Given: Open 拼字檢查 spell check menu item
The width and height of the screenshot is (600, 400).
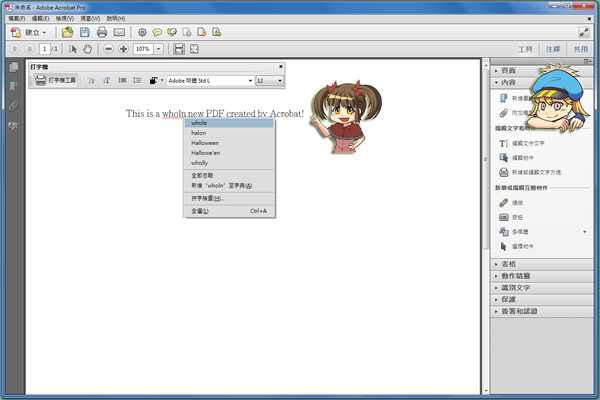Looking at the screenshot, I should pyautogui.click(x=229, y=198).
